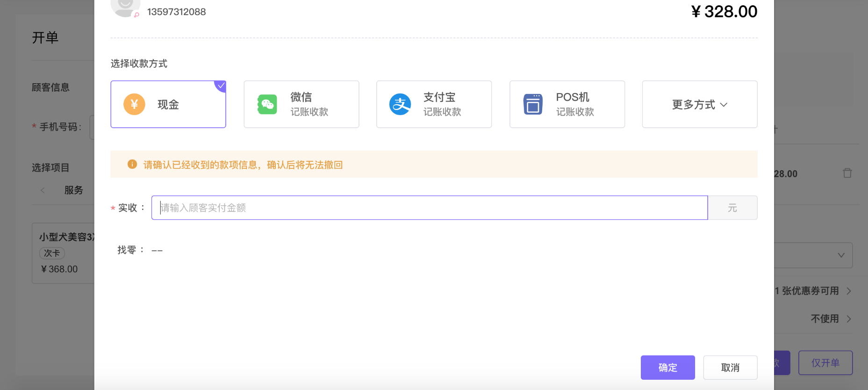Open the 不使用 option row
The height and width of the screenshot is (390, 868).
(x=831, y=319)
